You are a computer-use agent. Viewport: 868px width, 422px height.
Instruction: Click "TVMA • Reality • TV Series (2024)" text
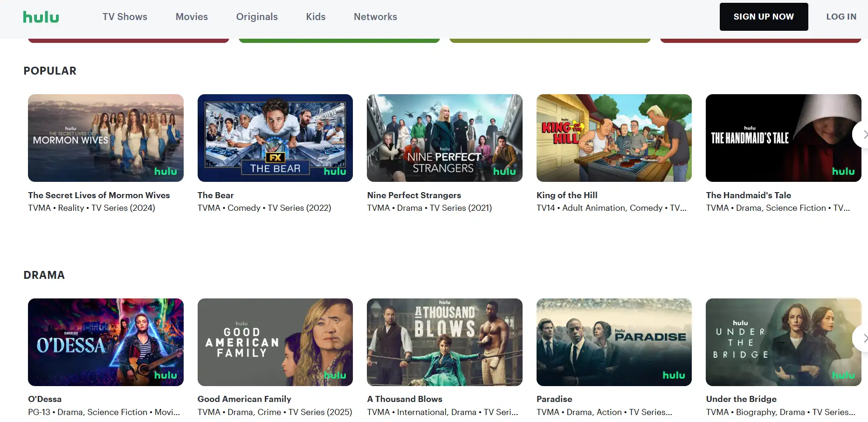(x=91, y=208)
